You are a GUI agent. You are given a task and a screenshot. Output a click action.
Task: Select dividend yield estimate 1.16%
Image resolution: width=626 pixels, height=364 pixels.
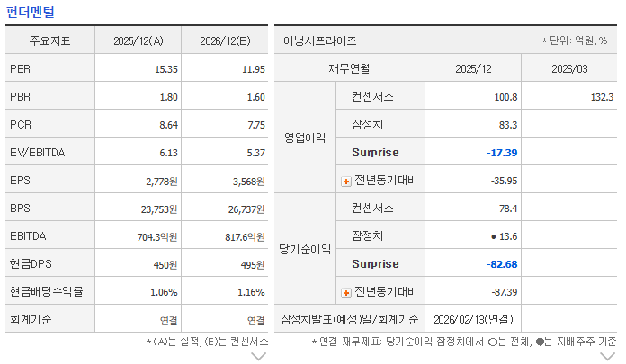click(251, 293)
